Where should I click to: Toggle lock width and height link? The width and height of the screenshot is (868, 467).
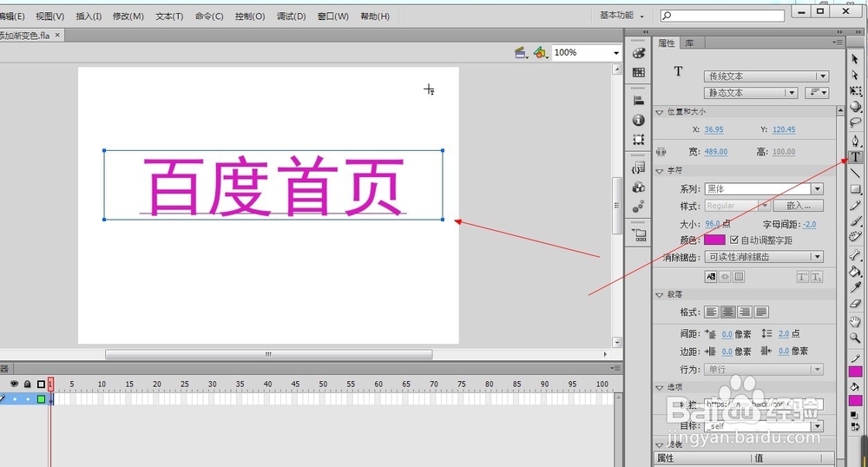pyautogui.click(x=661, y=152)
